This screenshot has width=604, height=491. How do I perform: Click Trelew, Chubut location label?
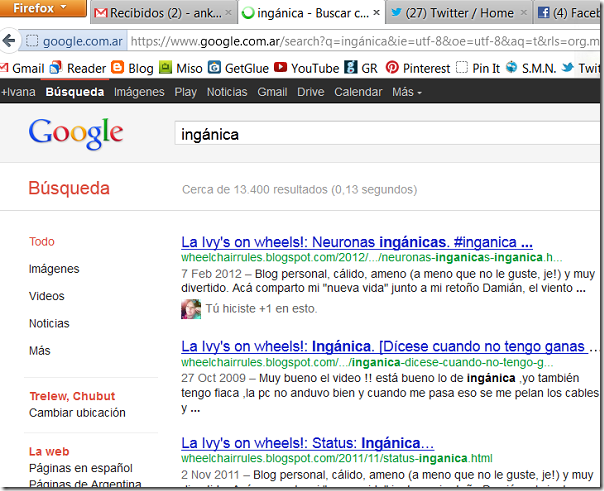pyautogui.click(x=72, y=396)
